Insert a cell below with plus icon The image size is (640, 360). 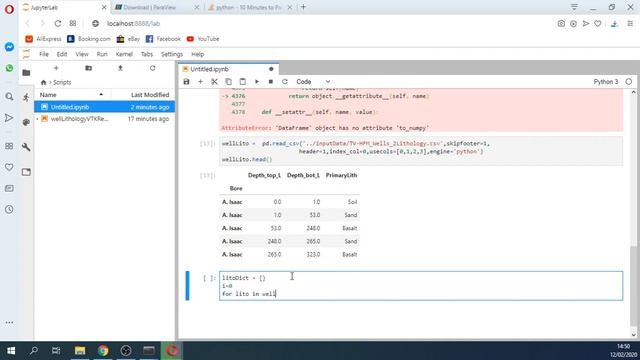coord(200,82)
